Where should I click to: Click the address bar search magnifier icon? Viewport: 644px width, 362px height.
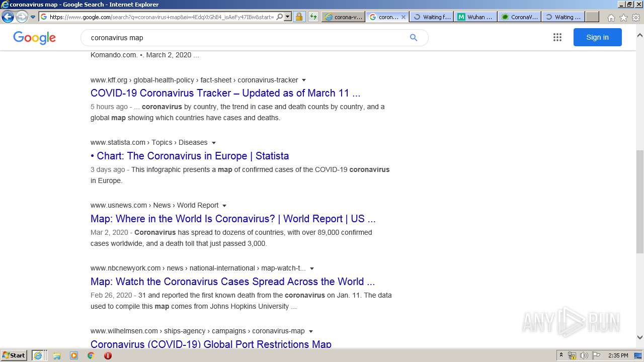pyautogui.click(x=280, y=17)
